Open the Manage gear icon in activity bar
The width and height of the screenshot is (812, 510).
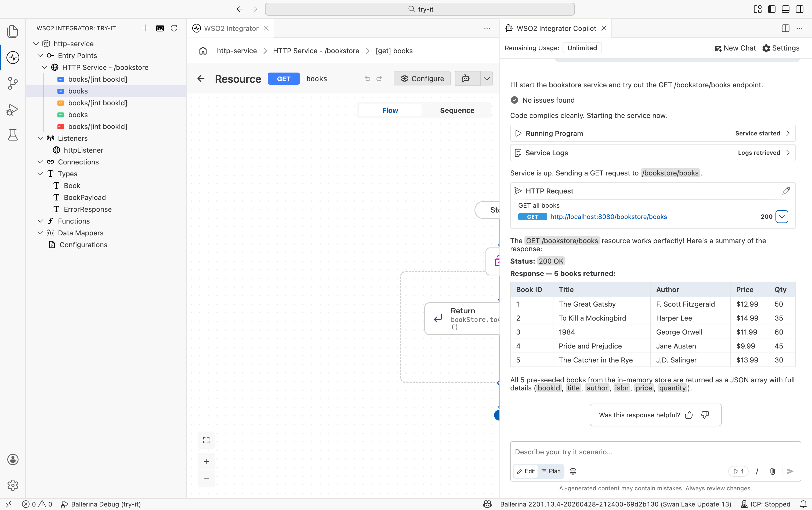coord(13,485)
